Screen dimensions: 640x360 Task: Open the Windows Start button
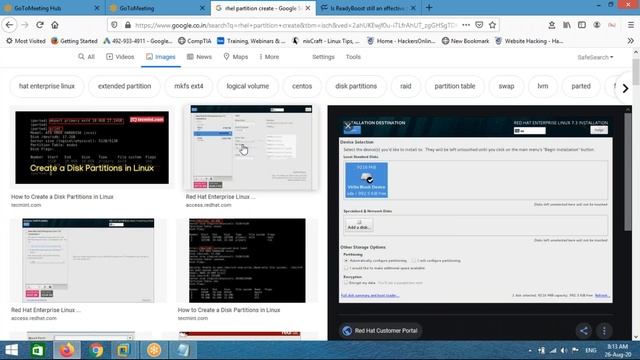pos(11,350)
